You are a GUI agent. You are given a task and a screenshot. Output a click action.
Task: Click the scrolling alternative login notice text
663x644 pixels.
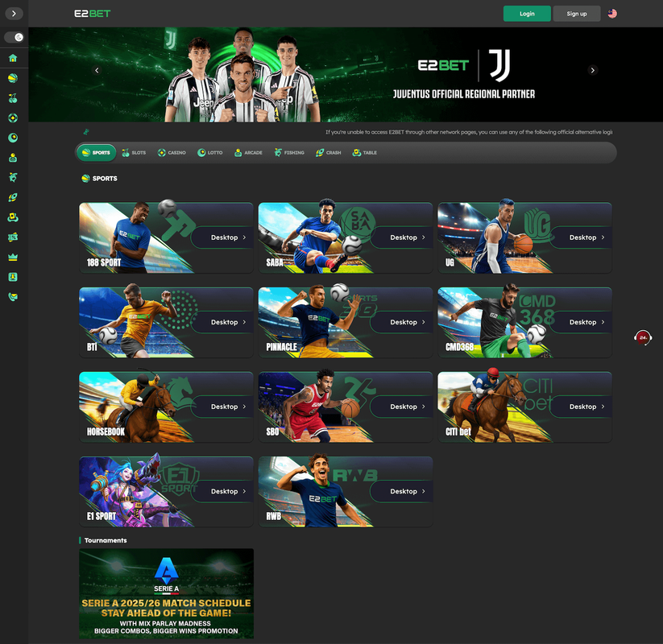pyautogui.click(x=469, y=132)
